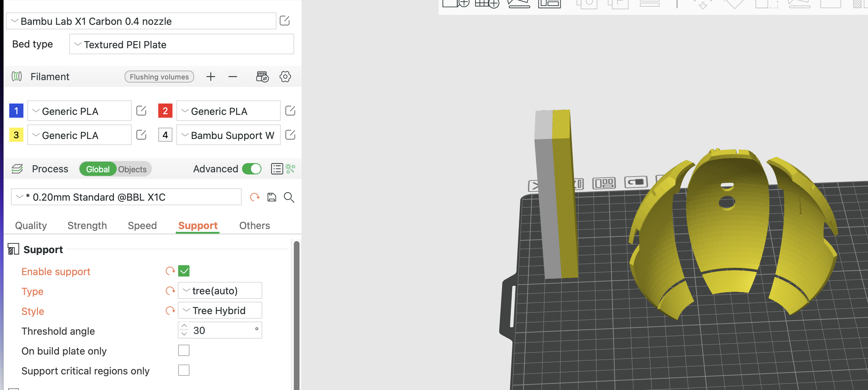Uncheck Enable support

coord(184,271)
